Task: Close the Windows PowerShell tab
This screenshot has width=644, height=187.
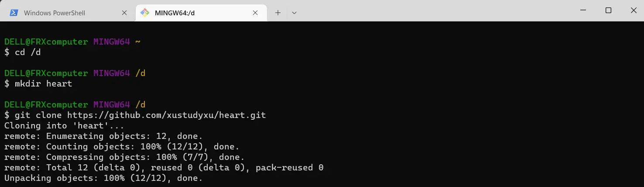Action: tap(124, 13)
